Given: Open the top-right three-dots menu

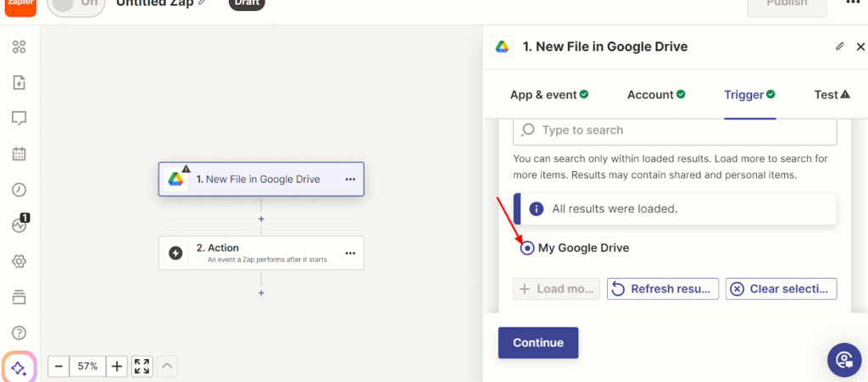Looking at the screenshot, I should [x=853, y=3].
